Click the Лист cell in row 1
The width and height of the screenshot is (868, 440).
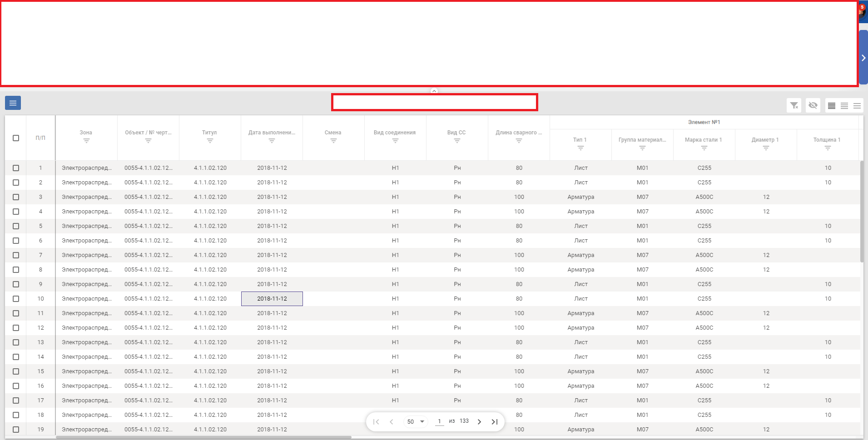(581, 168)
